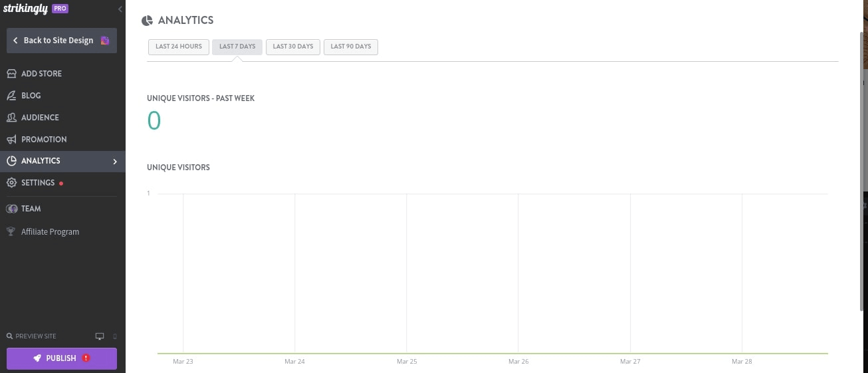Open the Affiliate Program link
Image resolution: width=868 pixels, height=373 pixels.
tap(62, 232)
